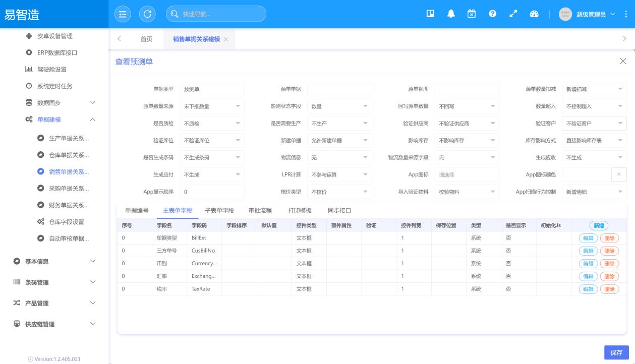Switch to the 审批流程 tab
Image resolution: width=635 pixels, height=364 pixels.
pos(260,211)
